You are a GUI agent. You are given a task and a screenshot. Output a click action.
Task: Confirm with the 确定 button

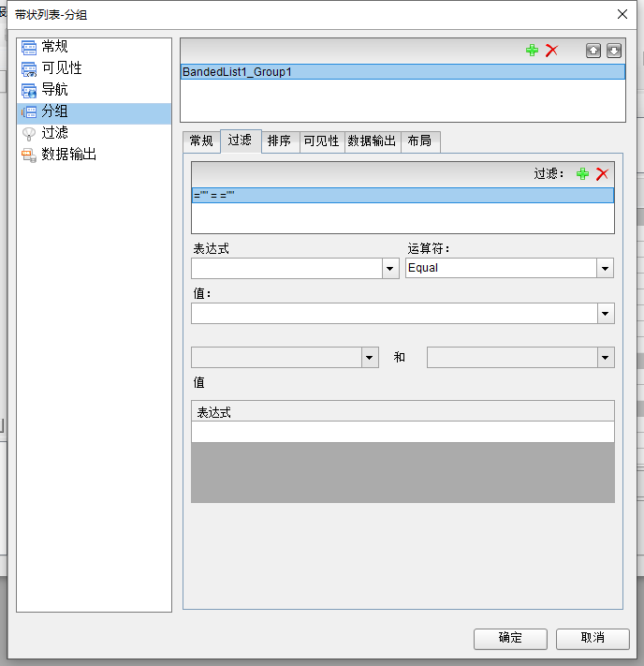[510, 639]
